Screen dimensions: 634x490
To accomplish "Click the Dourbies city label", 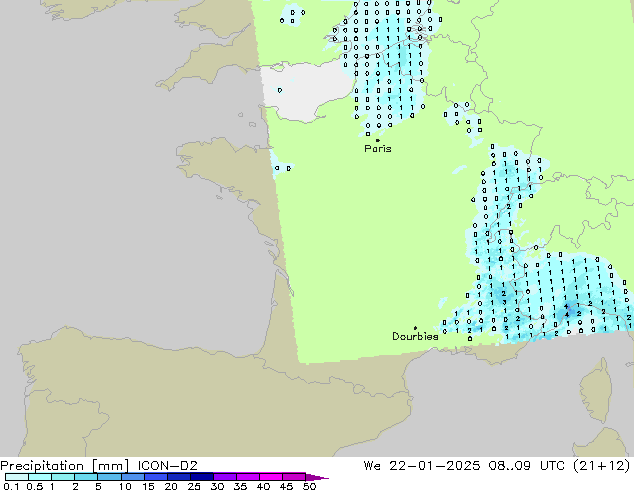I will tap(415, 336).
